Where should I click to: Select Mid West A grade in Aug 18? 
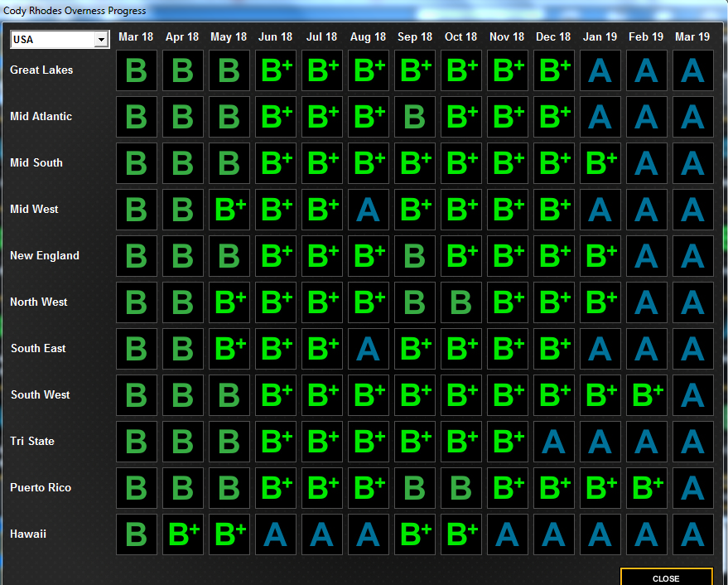[x=369, y=210]
